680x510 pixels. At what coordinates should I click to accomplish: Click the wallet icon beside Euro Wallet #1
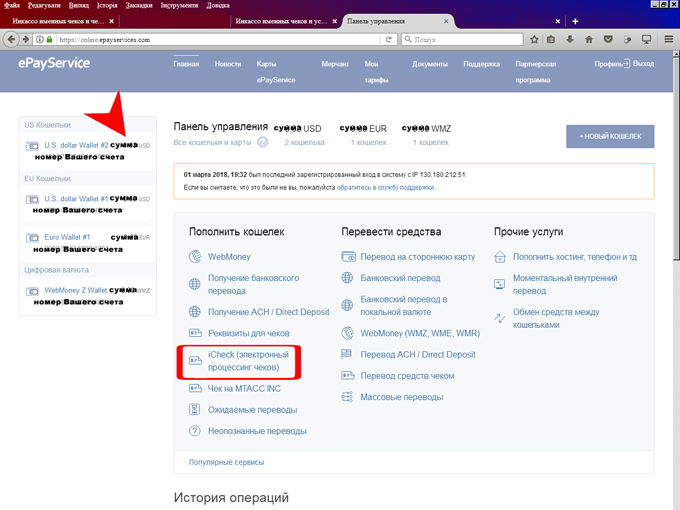point(32,238)
